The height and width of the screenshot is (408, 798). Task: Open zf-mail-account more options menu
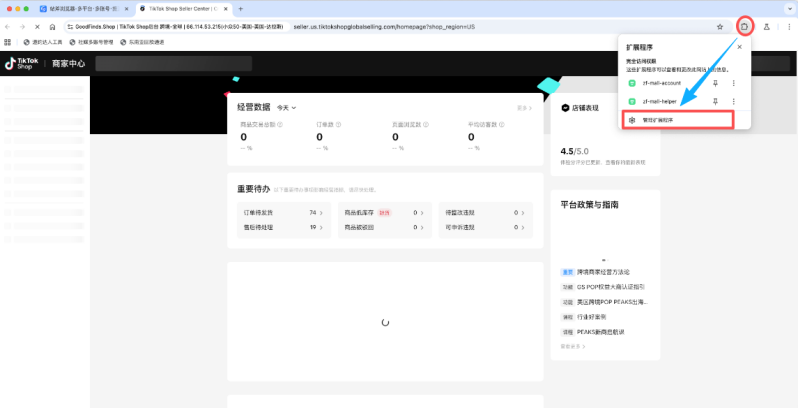[733, 83]
